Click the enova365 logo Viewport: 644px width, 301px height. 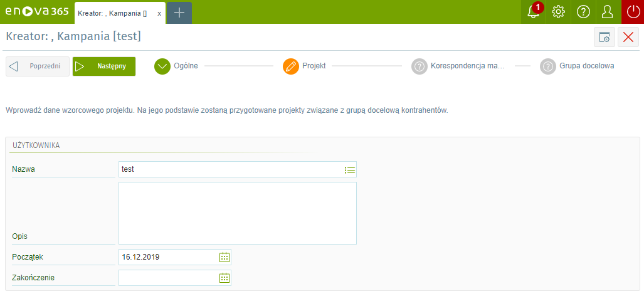pos(36,12)
